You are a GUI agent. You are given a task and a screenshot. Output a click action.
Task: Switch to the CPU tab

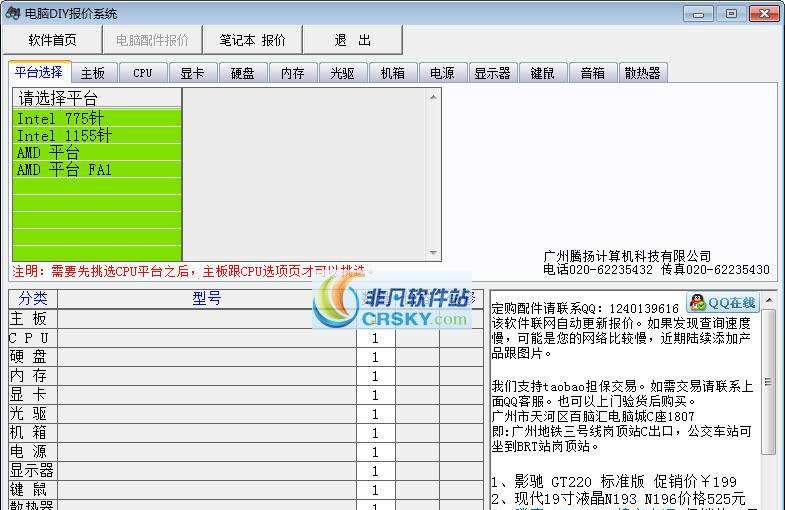pyautogui.click(x=143, y=73)
